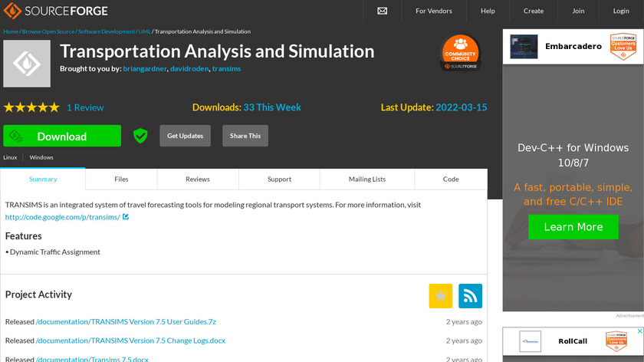Click Login in the header
Viewport: 644px width, 362px height.
click(x=621, y=11)
